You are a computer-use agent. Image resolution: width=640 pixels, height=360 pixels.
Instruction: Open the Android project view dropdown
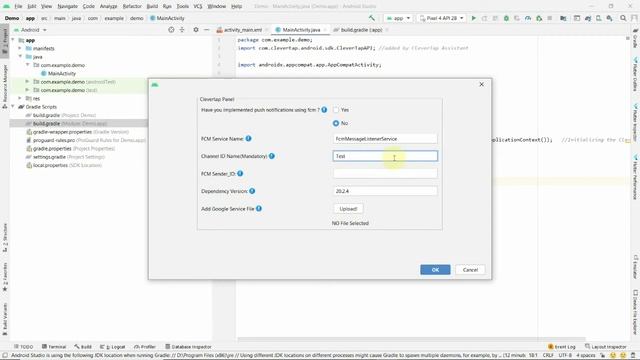pos(30,30)
